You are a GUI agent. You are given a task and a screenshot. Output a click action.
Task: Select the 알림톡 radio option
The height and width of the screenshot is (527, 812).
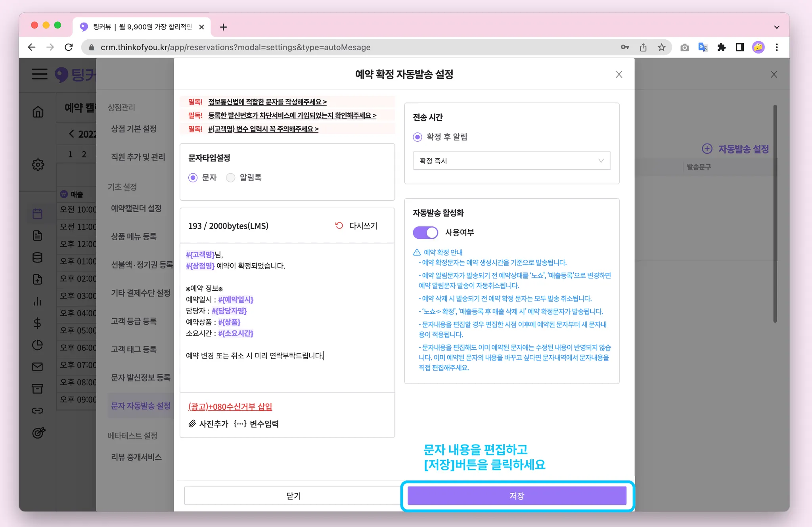[231, 178]
